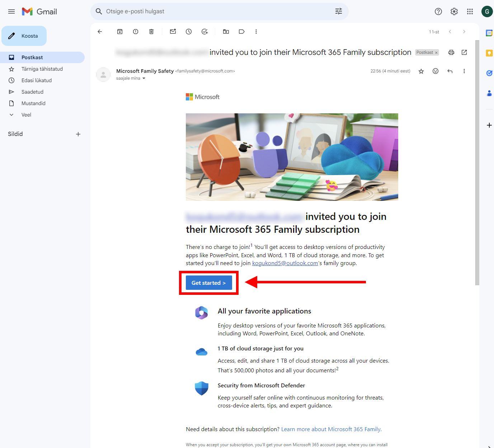Viewport: 494px width, 448px height.
Task: Go to newer email arrow
Action: point(450,32)
